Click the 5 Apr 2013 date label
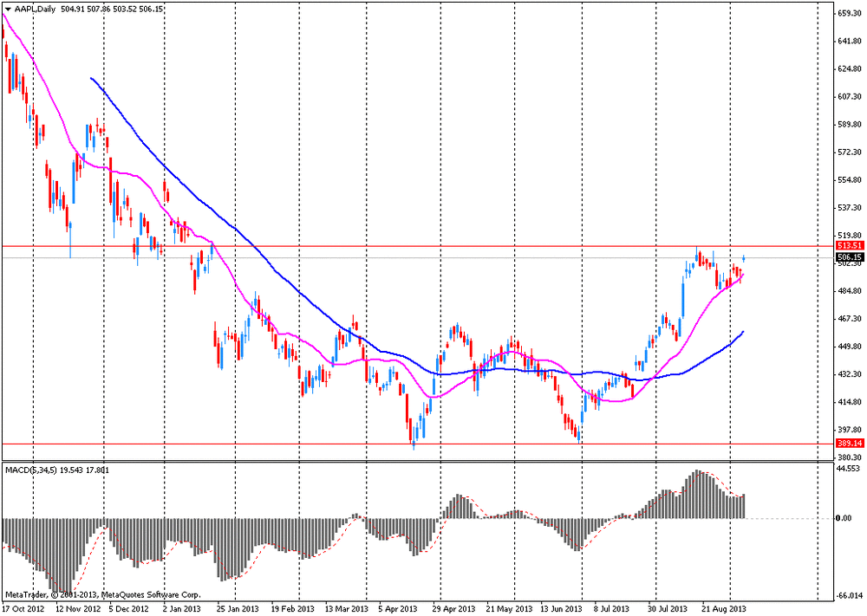The width and height of the screenshot is (867, 616). [399, 609]
